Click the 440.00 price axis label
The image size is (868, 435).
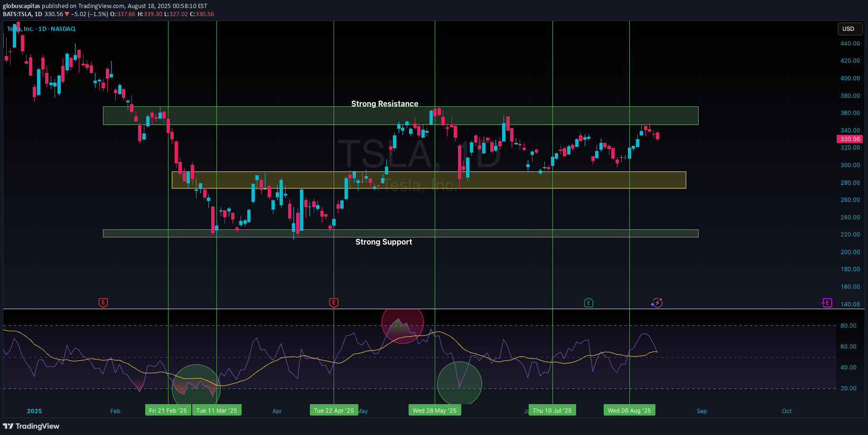[850, 44]
